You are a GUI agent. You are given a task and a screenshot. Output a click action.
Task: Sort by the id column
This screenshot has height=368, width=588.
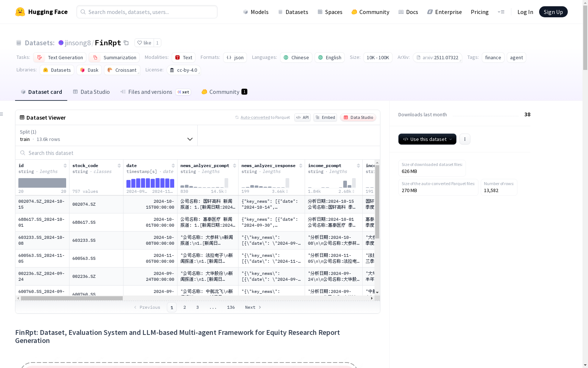65,166
